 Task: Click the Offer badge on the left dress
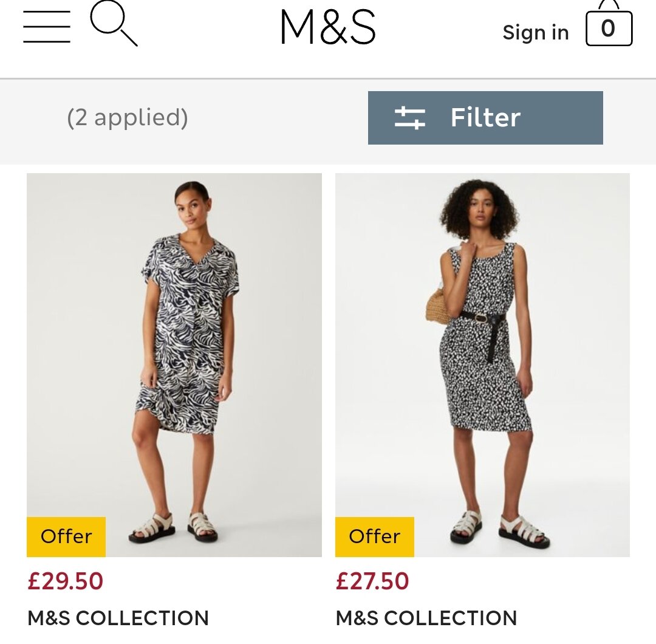pos(66,536)
